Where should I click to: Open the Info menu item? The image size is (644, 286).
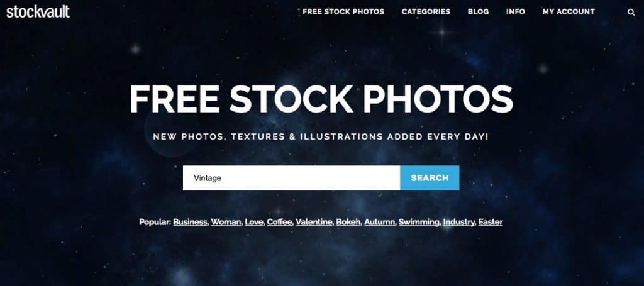(x=516, y=11)
